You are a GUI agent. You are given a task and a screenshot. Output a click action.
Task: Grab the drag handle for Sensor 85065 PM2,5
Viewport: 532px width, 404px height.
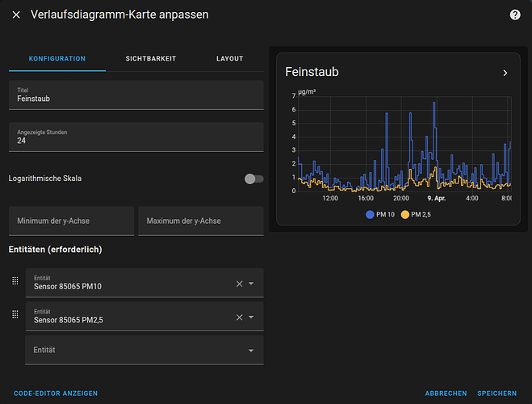15,314
